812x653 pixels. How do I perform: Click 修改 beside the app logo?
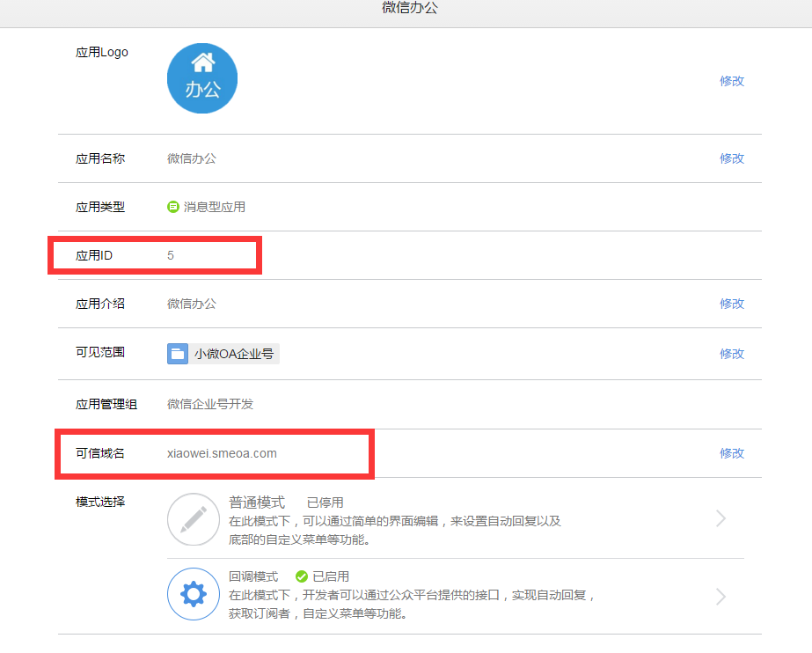pos(731,81)
